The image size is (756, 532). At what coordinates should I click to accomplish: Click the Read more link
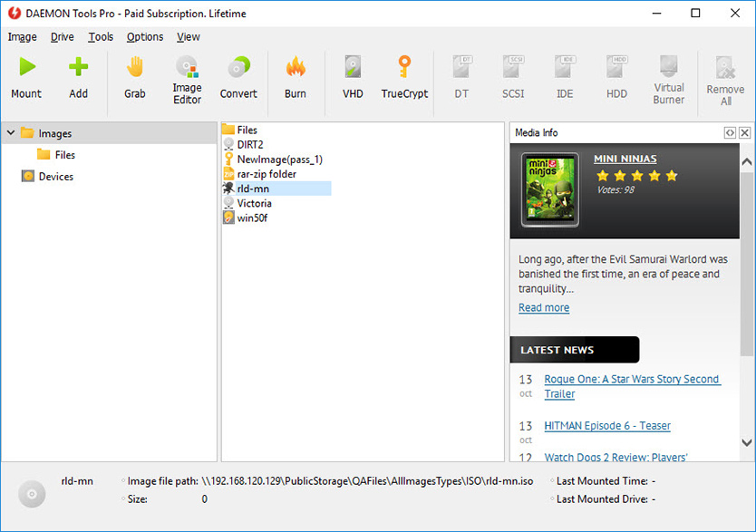coord(543,307)
